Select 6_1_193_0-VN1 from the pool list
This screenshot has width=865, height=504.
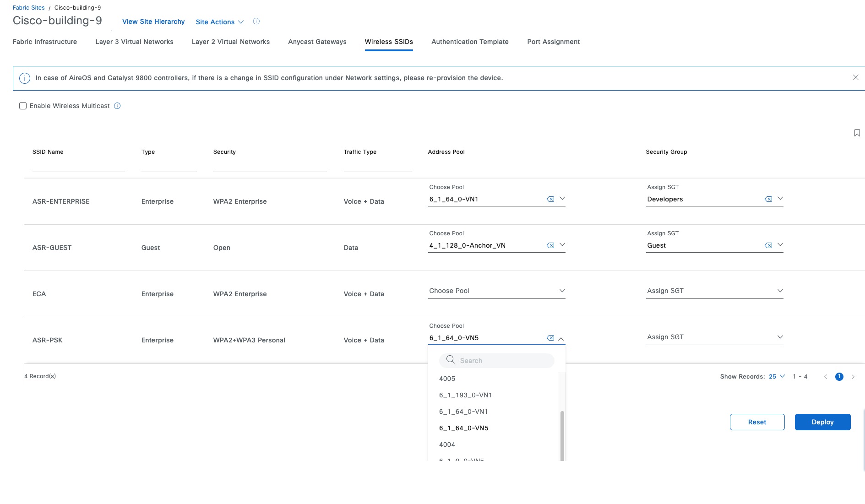point(466,395)
